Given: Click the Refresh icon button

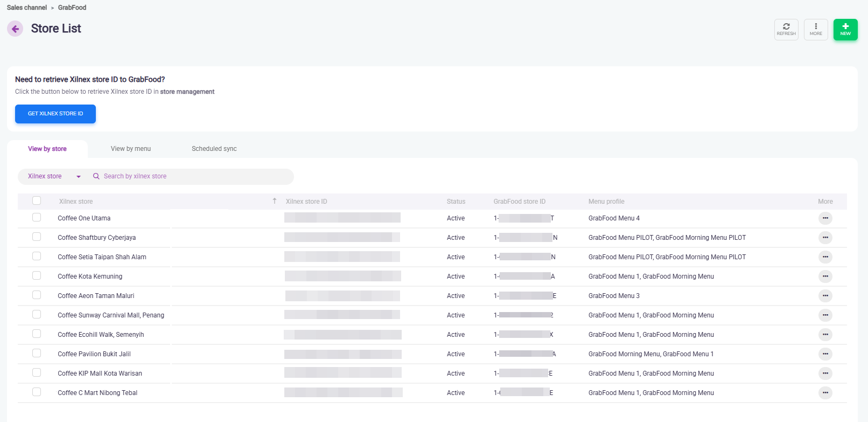Looking at the screenshot, I should [786, 30].
